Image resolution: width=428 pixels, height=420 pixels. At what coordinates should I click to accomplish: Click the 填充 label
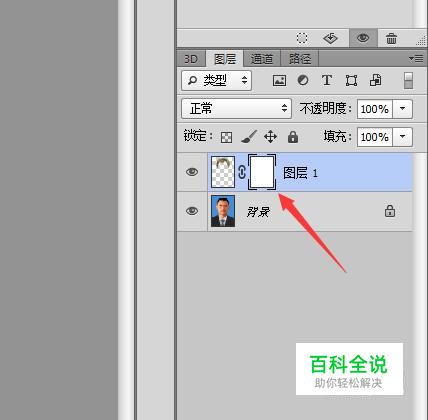(x=337, y=137)
